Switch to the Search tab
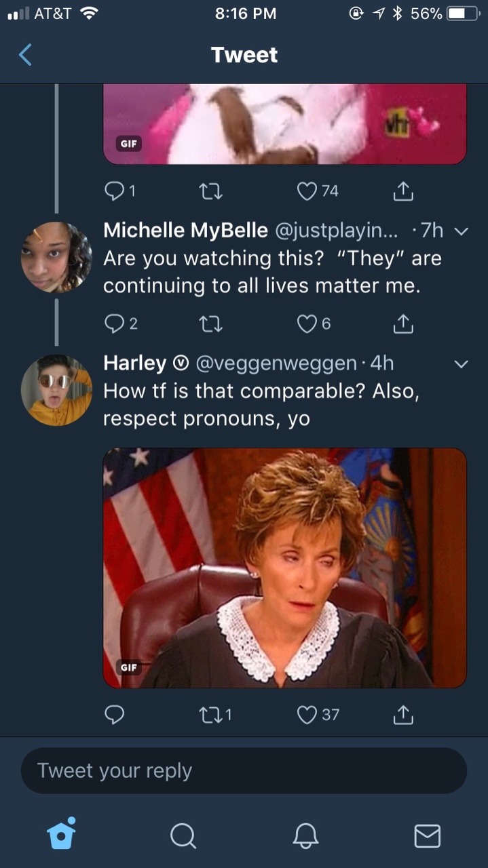488x868 pixels. pyautogui.click(x=183, y=835)
